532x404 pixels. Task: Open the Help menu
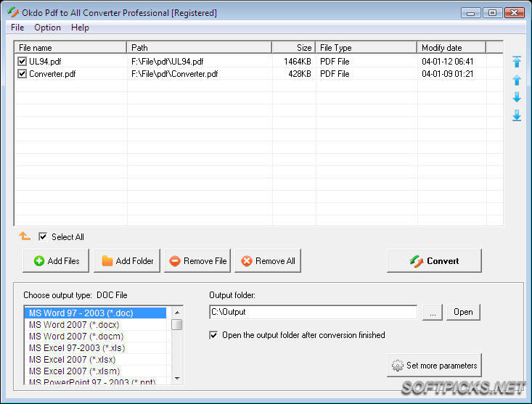pos(80,28)
